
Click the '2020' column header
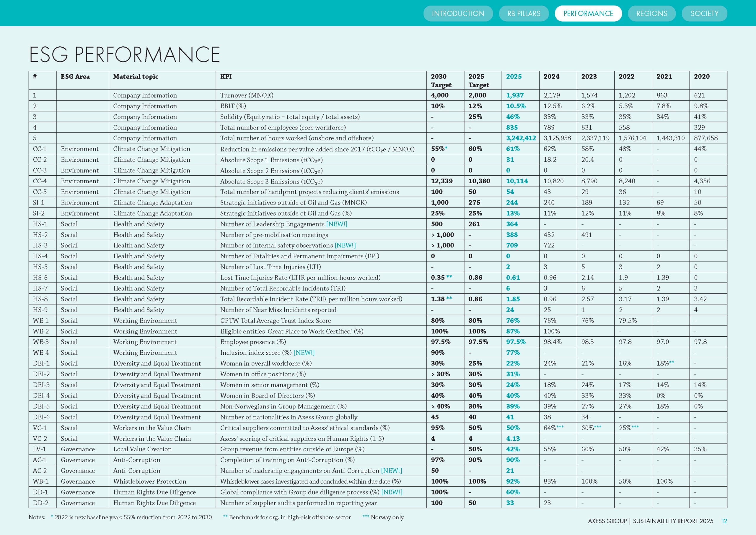coord(702,77)
